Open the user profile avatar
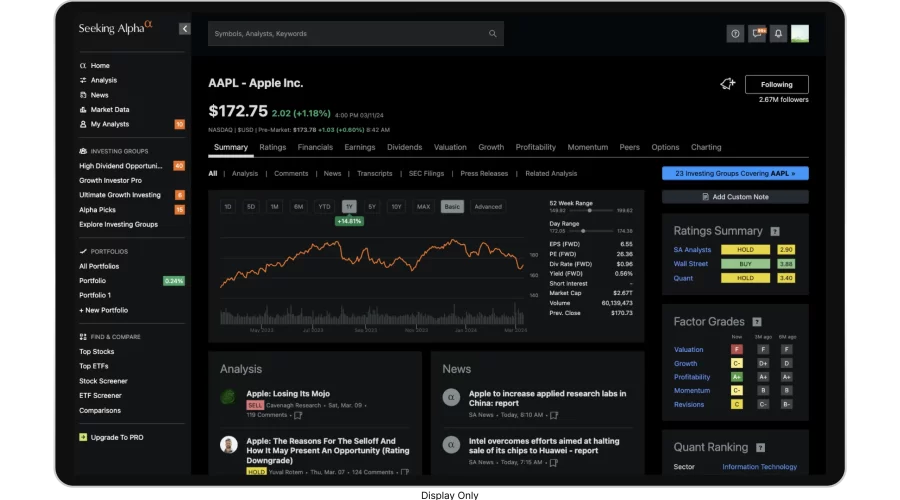The image size is (900, 500). click(800, 34)
